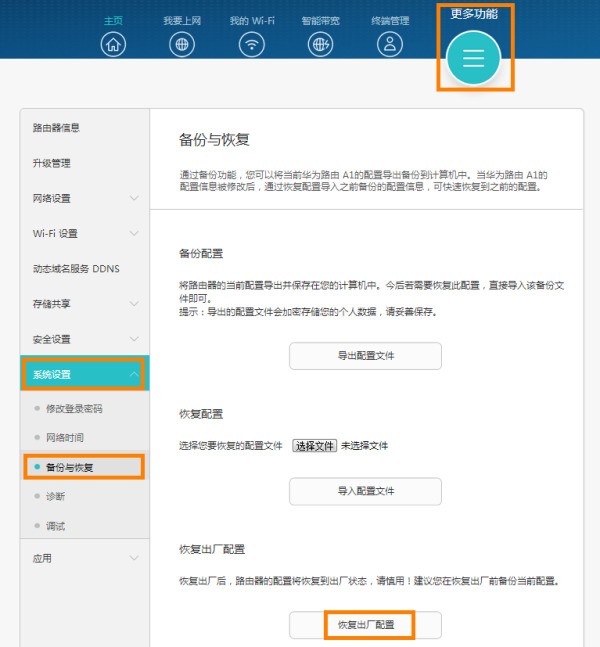Click the 终端管理 person icon
This screenshot has height=647, width=600.
pyautogui.click(x=391, y=44)
